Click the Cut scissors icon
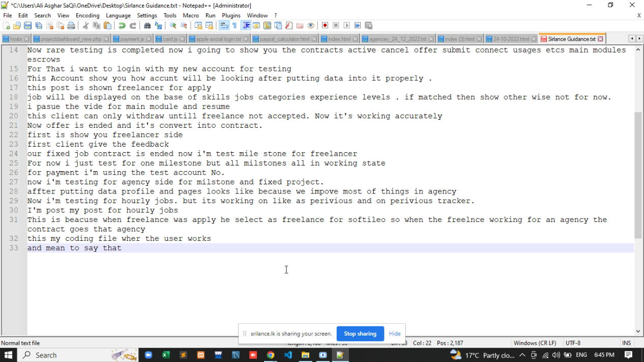The width and height of the screenshot is (644, 362). pos(85,25)
